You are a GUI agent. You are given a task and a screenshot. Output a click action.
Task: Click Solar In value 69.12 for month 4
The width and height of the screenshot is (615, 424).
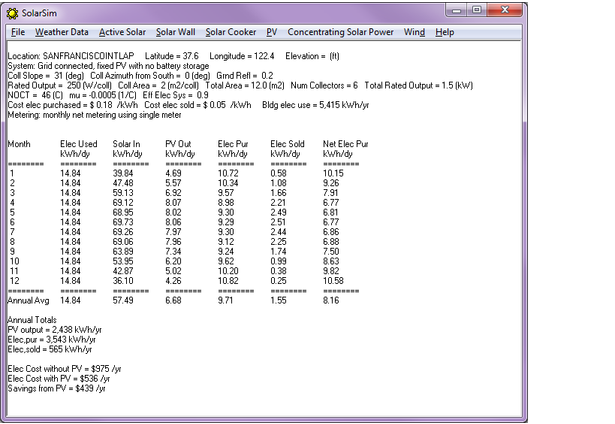click(x=123, y=203)
